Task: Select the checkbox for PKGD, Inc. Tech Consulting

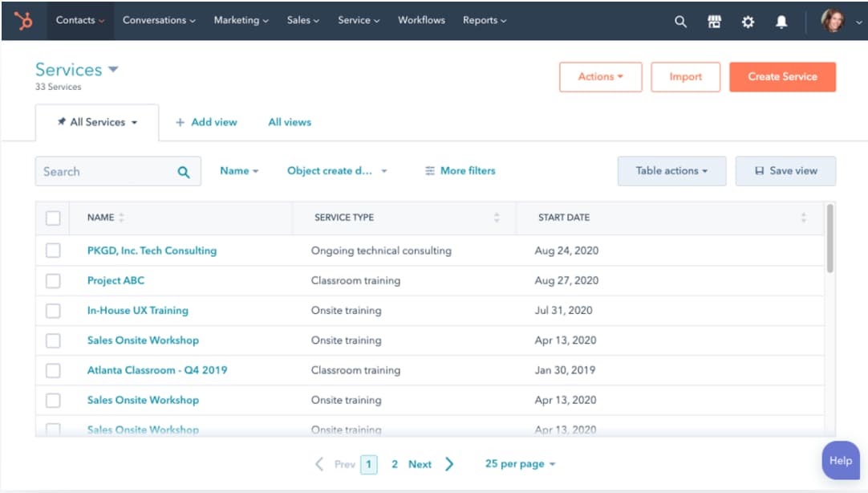Action: [53, 250]
